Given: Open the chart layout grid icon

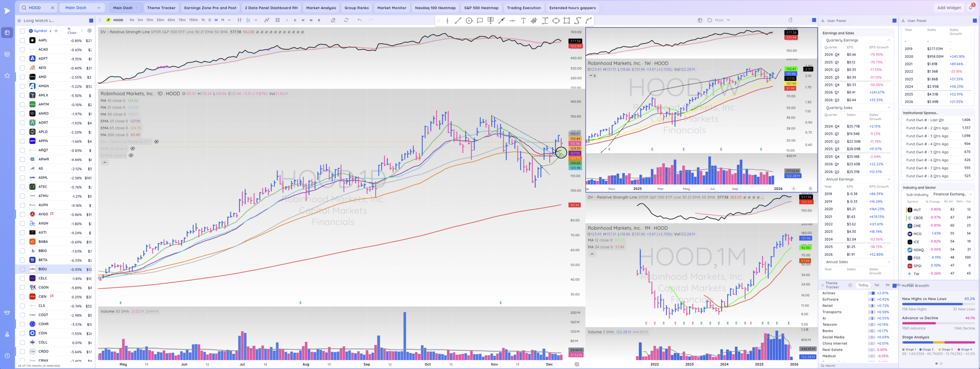Looking at the screenshot, I should (x=278, y=20).
